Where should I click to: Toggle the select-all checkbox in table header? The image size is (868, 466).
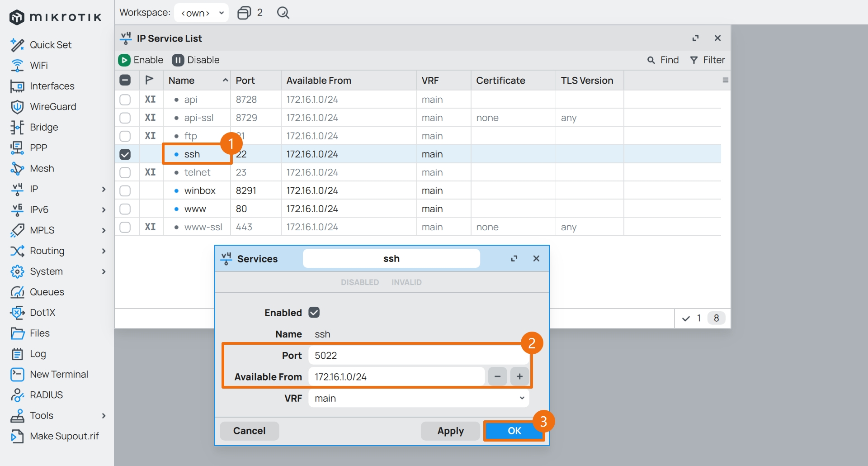125,80
